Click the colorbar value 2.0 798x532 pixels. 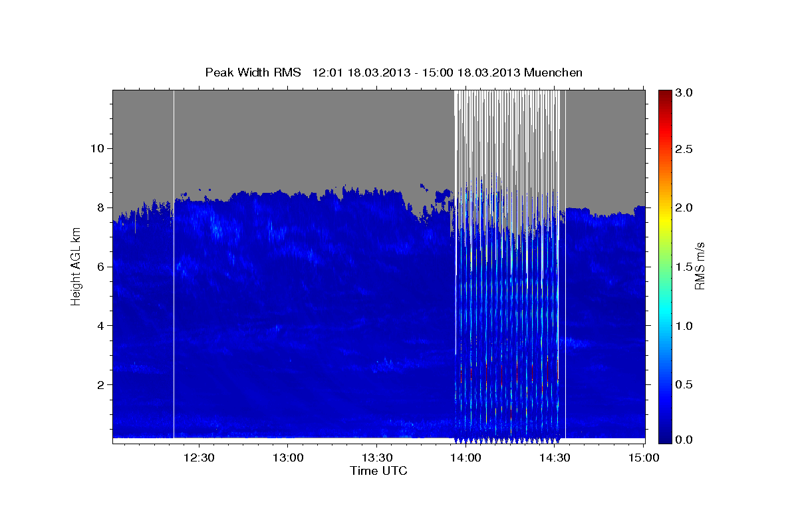685,207
